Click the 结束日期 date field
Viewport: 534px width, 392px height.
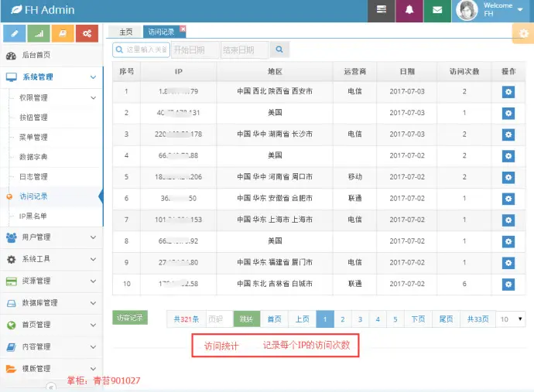click(245, 50)
